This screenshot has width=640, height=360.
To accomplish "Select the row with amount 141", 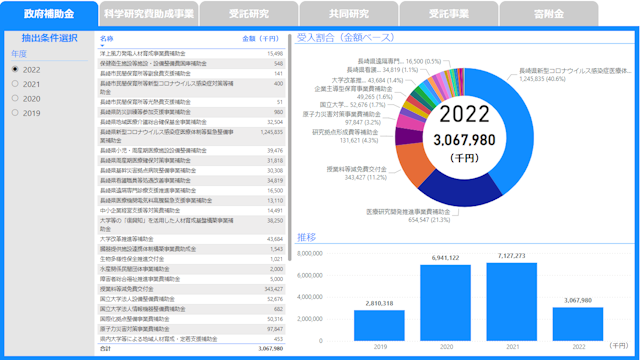I will click(191, 73).
